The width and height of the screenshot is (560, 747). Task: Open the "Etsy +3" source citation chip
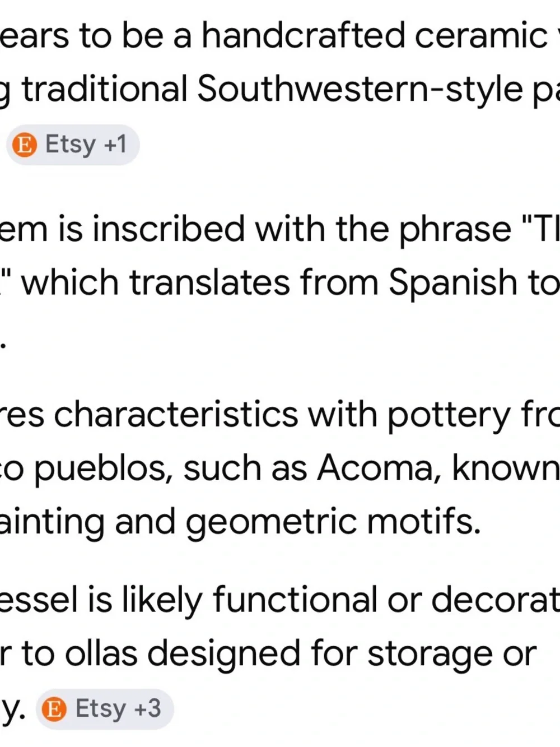tap(105, 709)
